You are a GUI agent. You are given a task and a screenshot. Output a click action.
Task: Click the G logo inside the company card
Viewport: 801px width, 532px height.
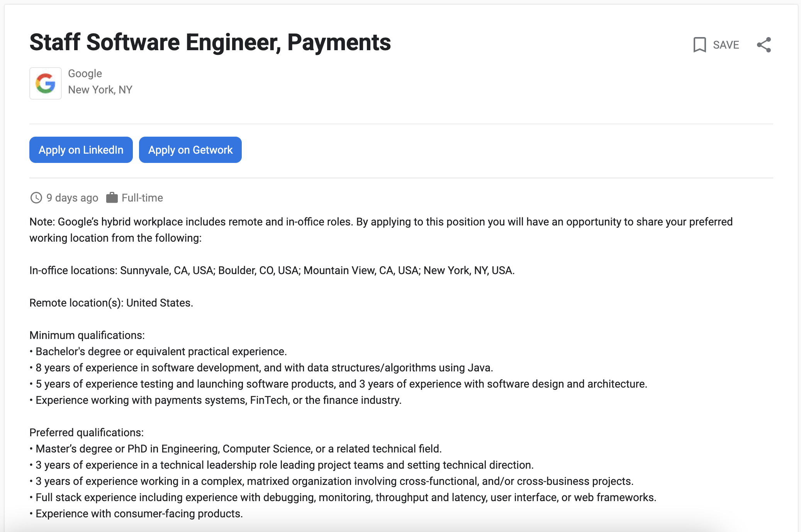click(45, 83)
